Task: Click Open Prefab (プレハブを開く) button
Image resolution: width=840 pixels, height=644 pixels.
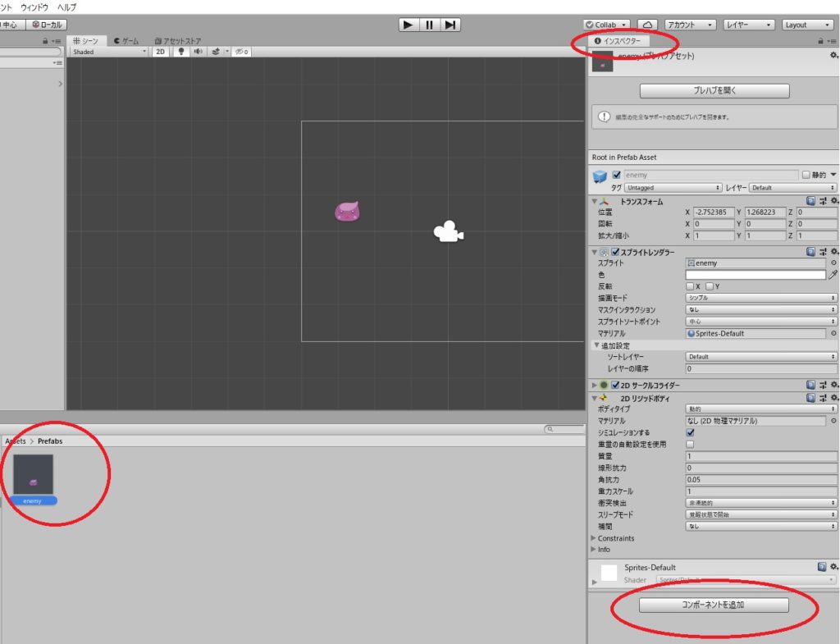Action: pos(714,90)
